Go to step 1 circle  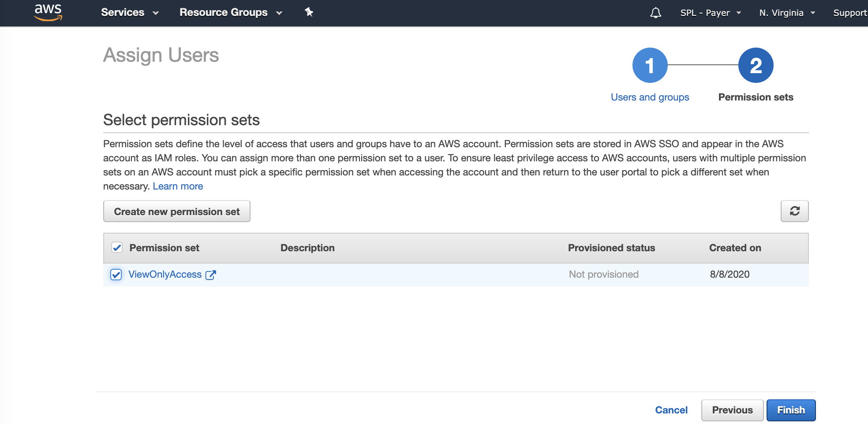point(650,65)
